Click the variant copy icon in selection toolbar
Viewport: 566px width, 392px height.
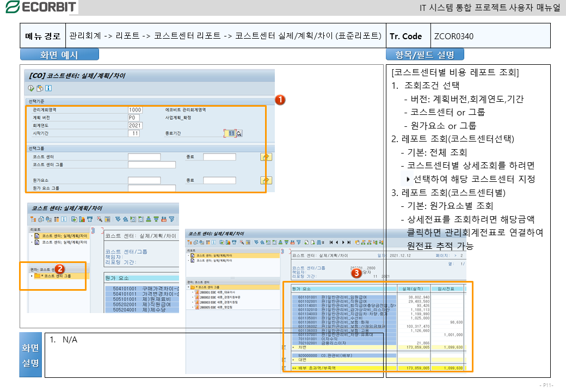[x=40, y=88]
